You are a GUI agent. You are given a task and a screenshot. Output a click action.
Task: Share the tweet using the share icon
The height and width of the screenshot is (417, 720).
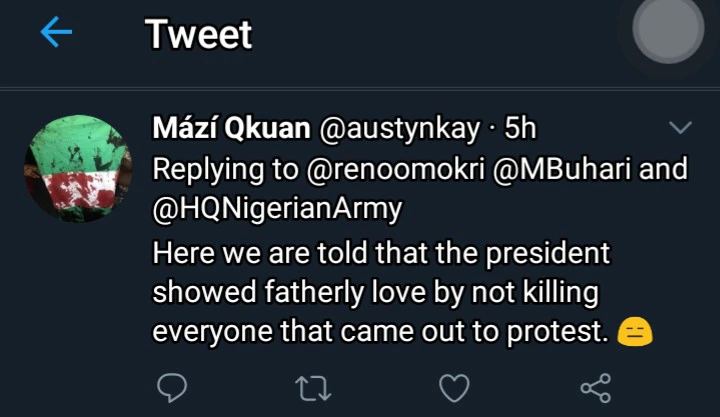click(595, 386)
